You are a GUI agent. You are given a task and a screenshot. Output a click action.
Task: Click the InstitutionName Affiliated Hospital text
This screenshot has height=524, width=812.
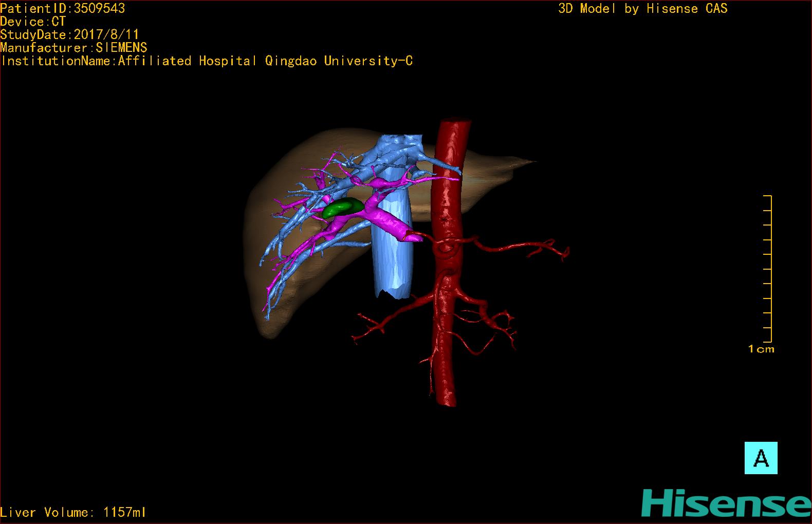pyautogui.click(x=207, y=61)
